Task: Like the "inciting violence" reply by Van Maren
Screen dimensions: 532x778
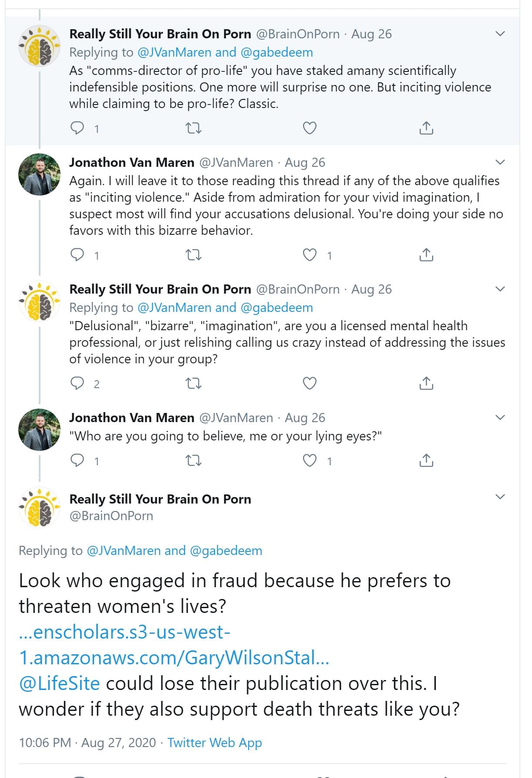Action: tap(310, 255)
